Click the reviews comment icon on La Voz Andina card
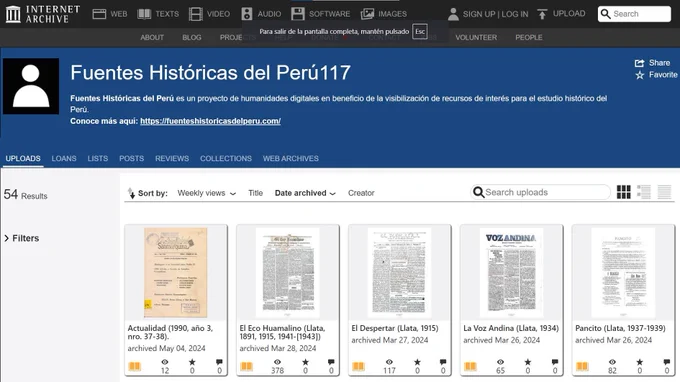 (555, 362)
